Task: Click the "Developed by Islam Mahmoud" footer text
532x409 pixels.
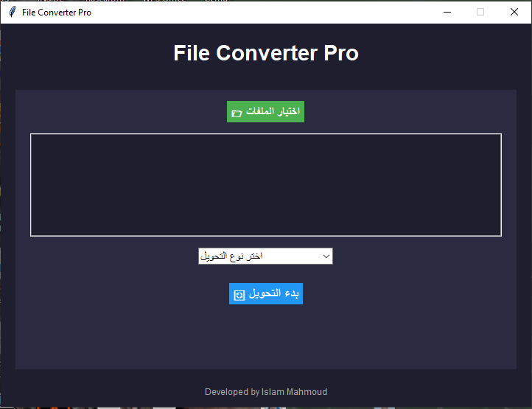Action: [266, 392]
